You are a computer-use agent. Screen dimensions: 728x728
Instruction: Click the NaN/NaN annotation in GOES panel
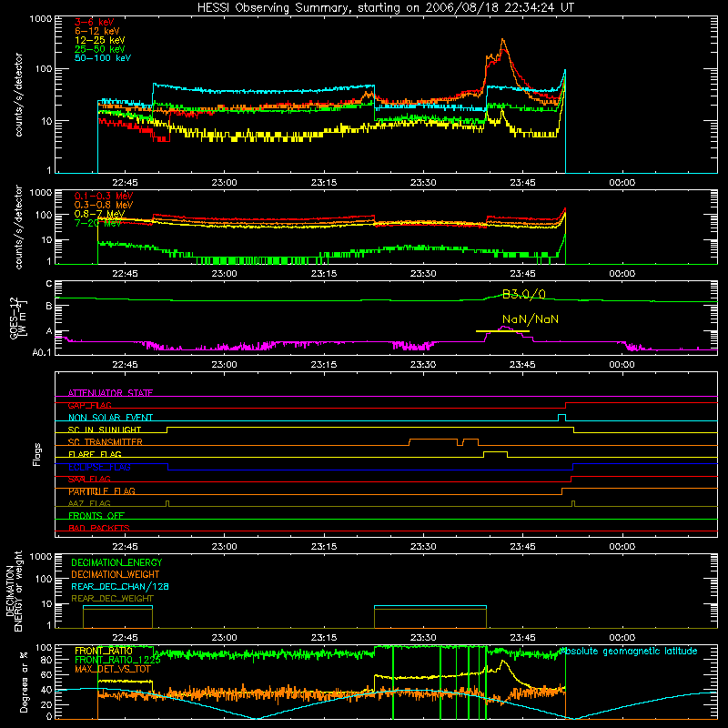[531, 319]
